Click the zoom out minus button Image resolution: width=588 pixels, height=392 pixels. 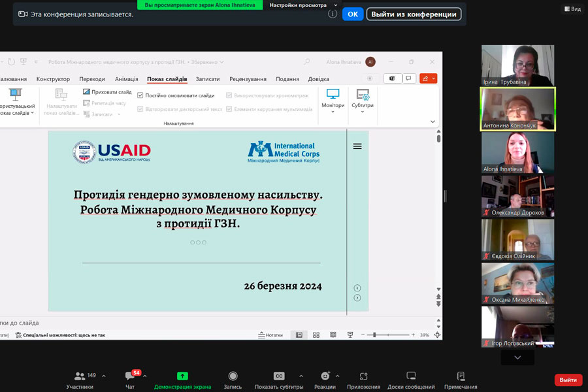[363, 335]
